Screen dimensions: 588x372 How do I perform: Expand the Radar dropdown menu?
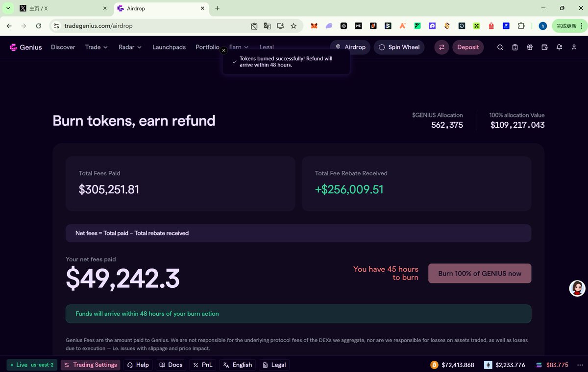pos(130,47)
